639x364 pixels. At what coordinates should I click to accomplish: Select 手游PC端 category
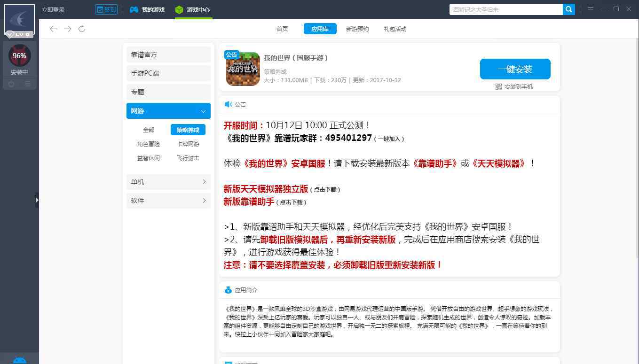tap(168, 73)
